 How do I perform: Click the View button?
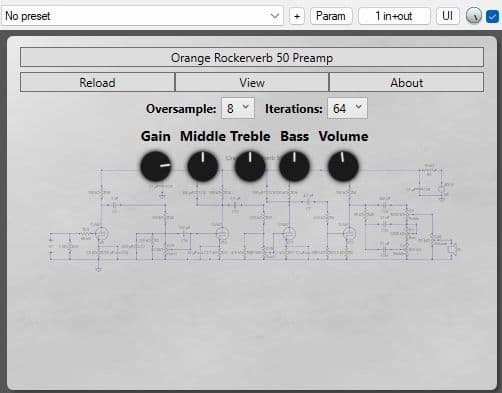coord(252,82)
